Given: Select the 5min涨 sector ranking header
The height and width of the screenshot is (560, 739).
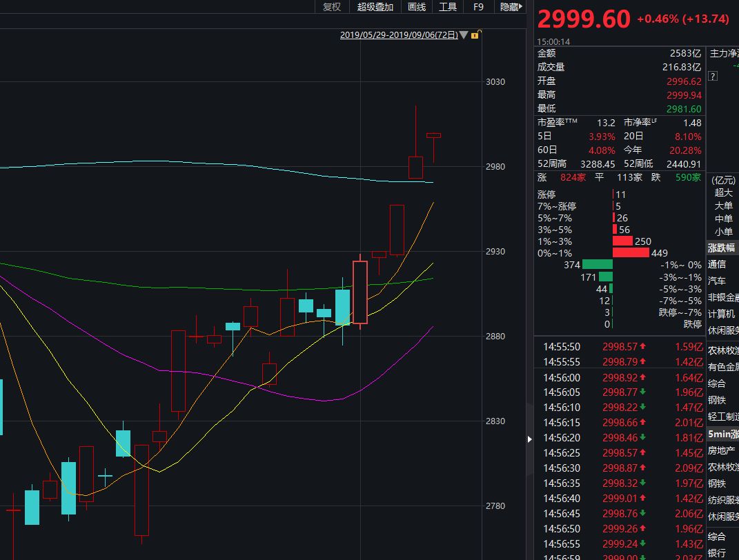Looking at the screenshot, I should 722,434.
